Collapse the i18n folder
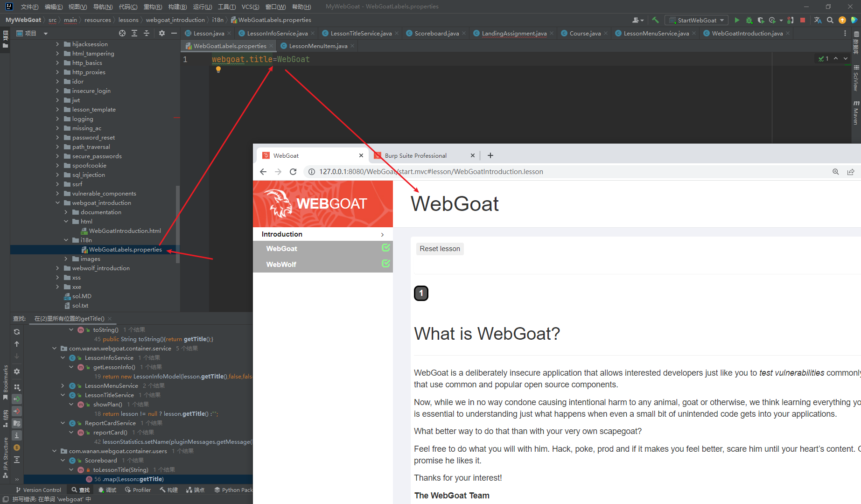This screenshot has width=861, height=504. 66,240
